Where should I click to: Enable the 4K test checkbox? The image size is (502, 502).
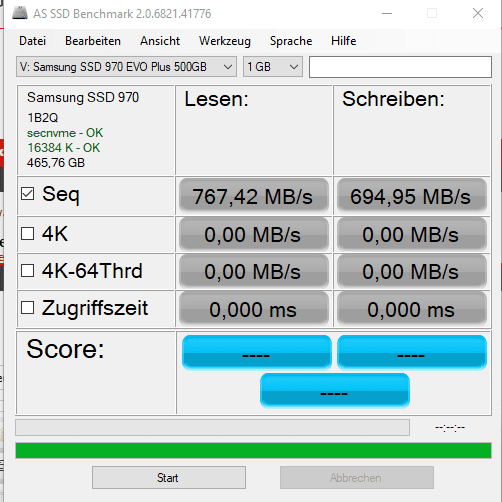click(27, 234)
